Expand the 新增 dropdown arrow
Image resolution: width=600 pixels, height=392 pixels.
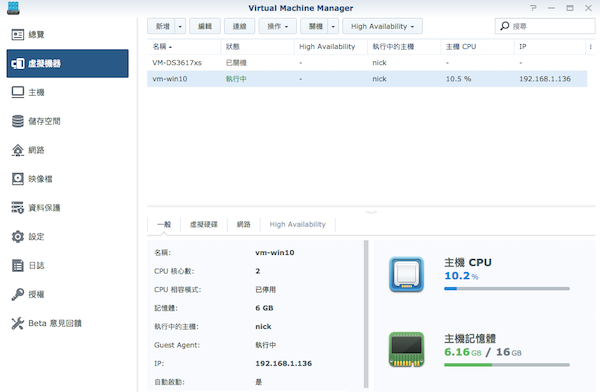click(x=180, y=26)
